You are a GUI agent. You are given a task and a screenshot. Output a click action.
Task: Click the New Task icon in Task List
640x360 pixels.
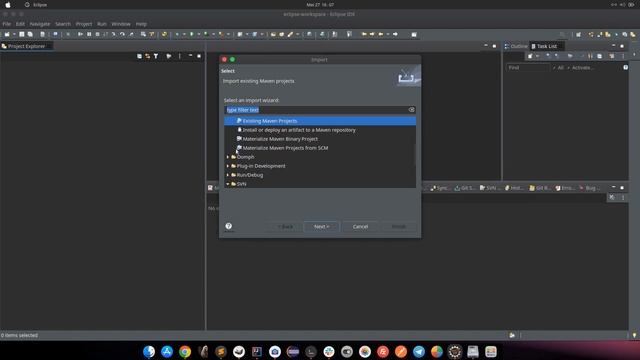[x=530, y=56]
